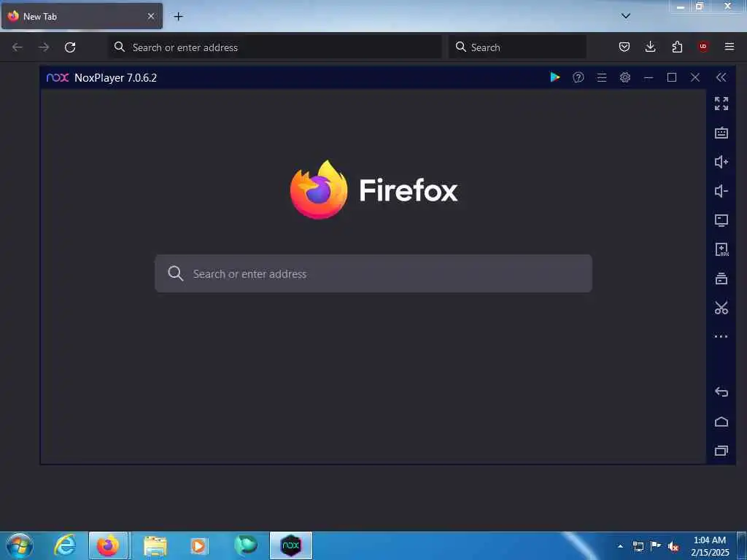The image size is (747, 560).
Task: Show hidden system tray icons
Action: [620, 546]
